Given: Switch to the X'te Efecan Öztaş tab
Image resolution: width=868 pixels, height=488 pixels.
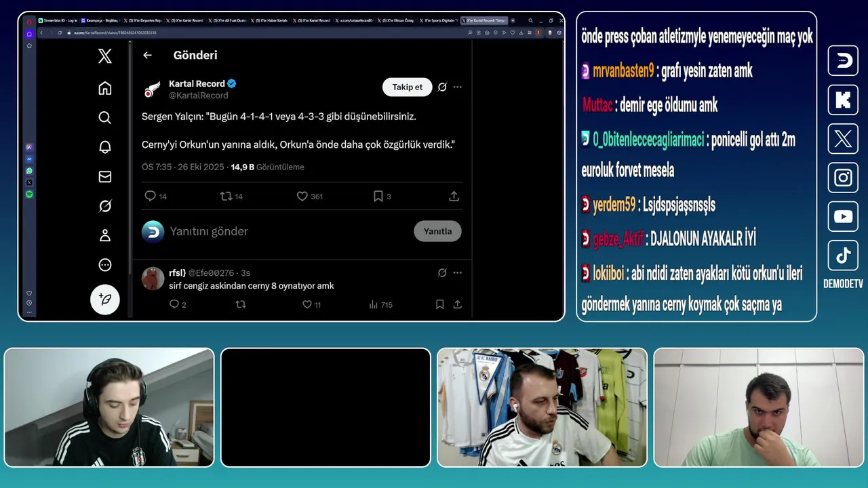Looking at the screenshot, I should 396,20.
